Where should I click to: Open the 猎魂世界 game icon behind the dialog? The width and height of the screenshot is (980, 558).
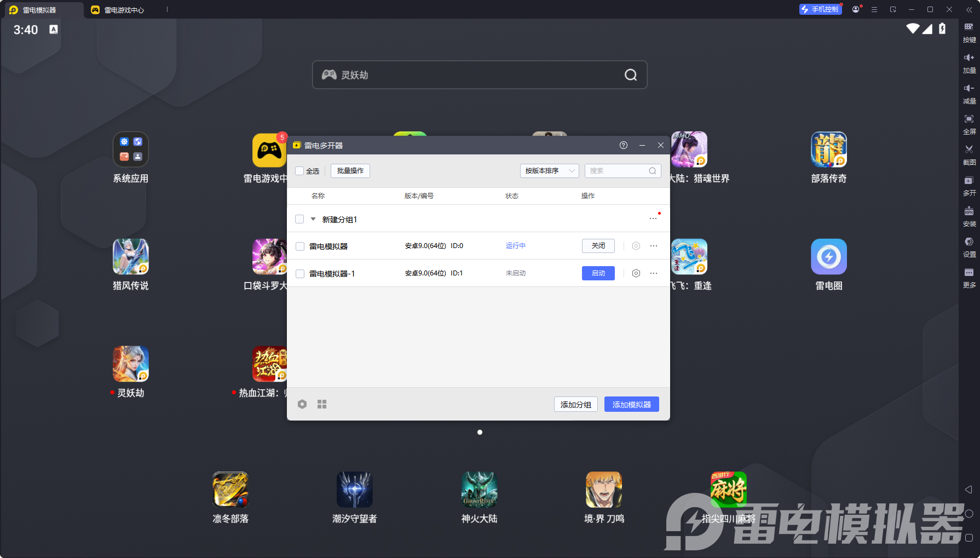pyautogui.click(x=689, y=149)
